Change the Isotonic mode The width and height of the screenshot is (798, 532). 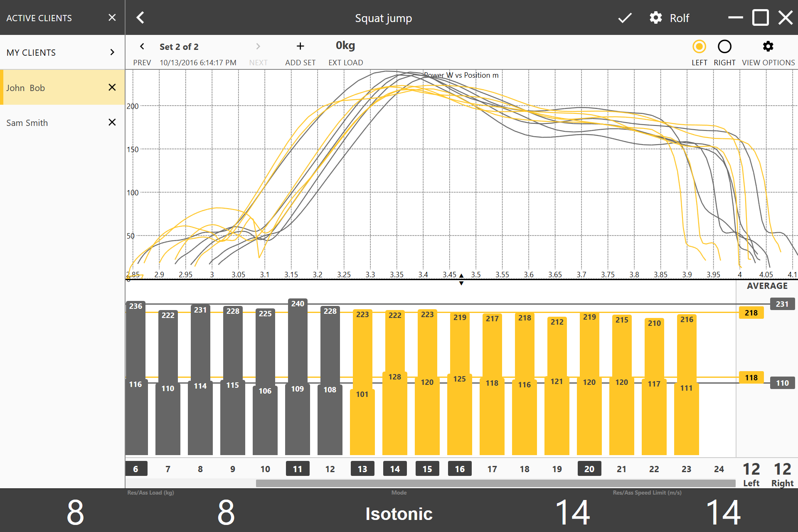pyautogui.click(x=399, y=514)
